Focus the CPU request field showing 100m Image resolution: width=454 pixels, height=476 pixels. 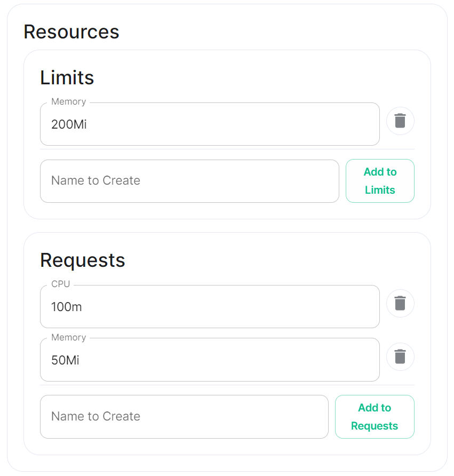(210, 307)
